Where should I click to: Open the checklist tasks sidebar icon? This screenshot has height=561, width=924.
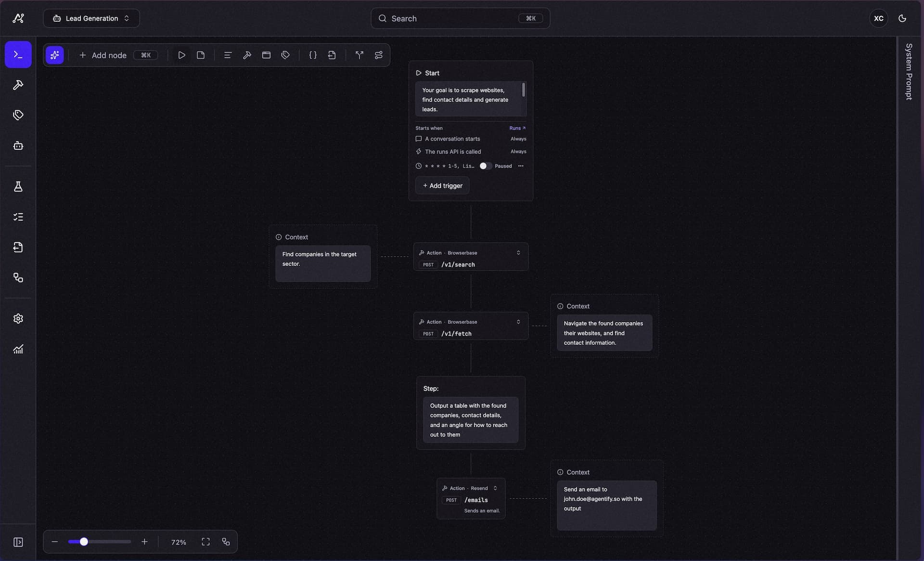tap(18, 217)
